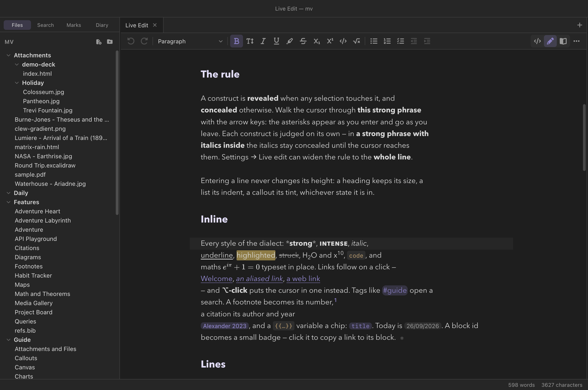The width and height of the screenshot is (588, 390).
Task: Expand the Daily folder chevron
Action: [8, 193]
